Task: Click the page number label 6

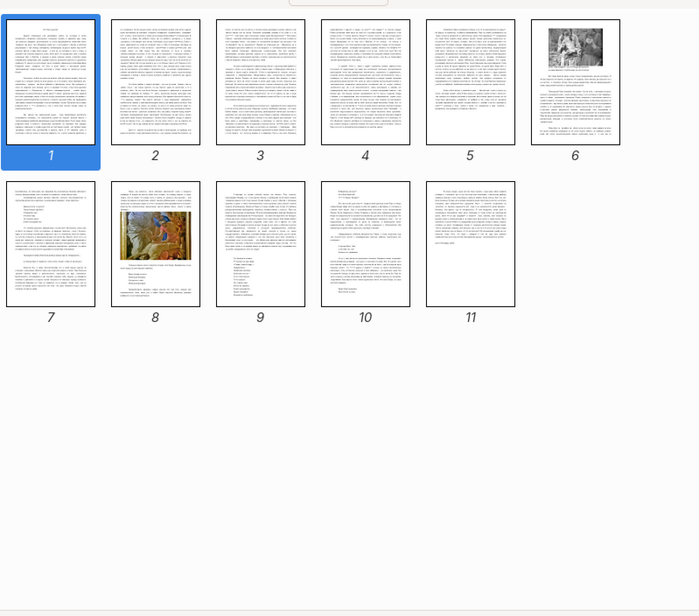Action: coord(575,155)
